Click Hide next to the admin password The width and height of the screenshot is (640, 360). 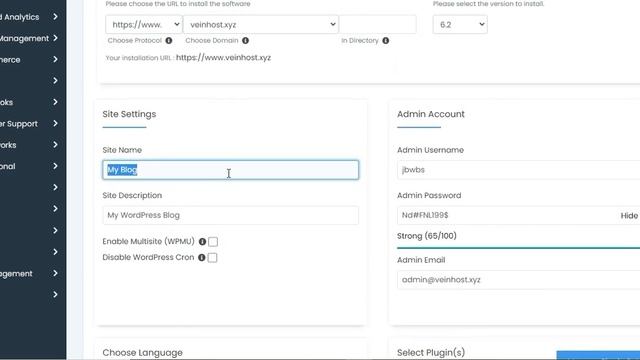[629, 216]
